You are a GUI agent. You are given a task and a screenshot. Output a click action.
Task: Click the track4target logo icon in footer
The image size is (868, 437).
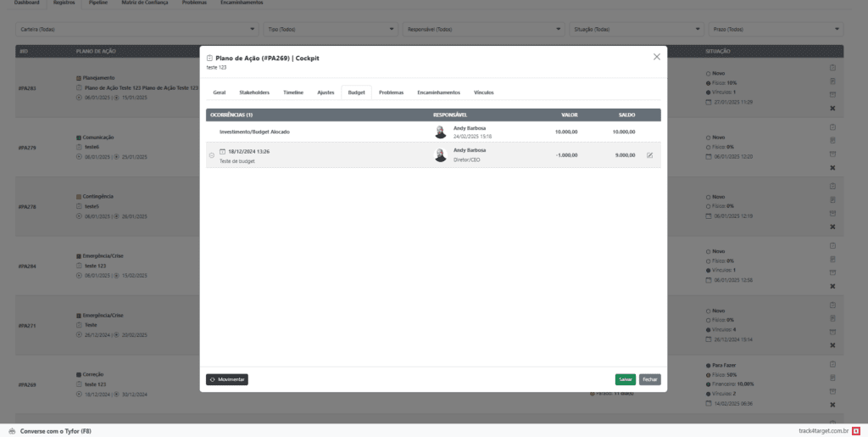tap(856, 430)
